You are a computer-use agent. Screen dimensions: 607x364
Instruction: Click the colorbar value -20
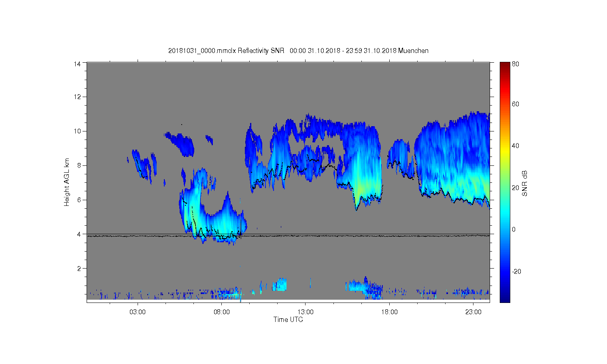click(516, 271)
